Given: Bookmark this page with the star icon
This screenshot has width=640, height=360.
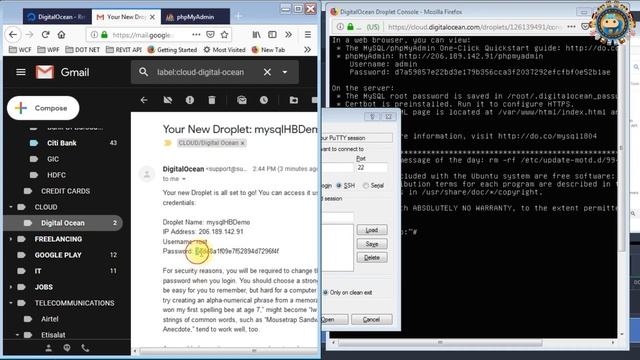Looking at the screenshot, I should (224, 35).
